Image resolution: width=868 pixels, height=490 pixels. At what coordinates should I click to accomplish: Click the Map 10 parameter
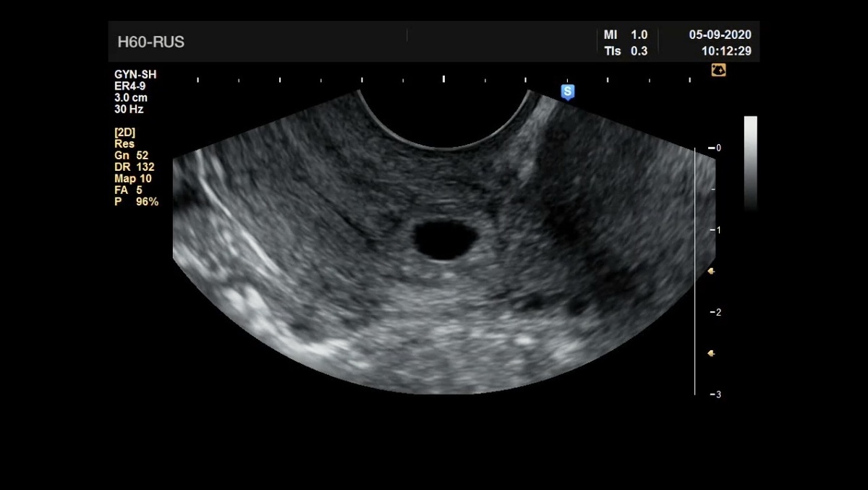(133, 179)
